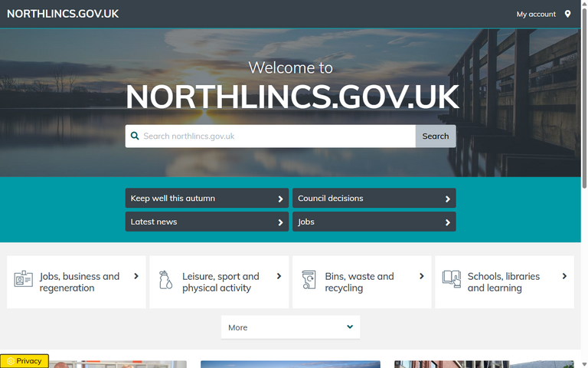Go to NORTHLINCS.GOV.UK home logo
Viewport: 588px width, 368px height.
click(63, 14)
